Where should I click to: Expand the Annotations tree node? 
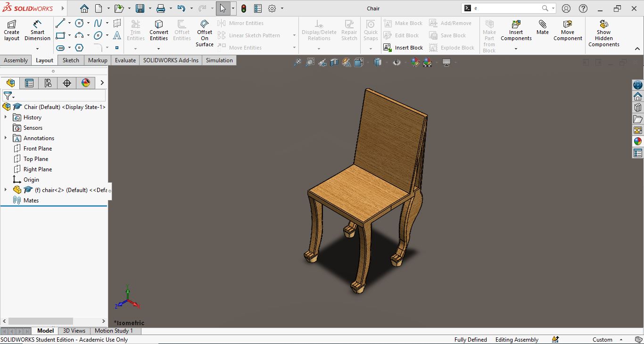6,138
